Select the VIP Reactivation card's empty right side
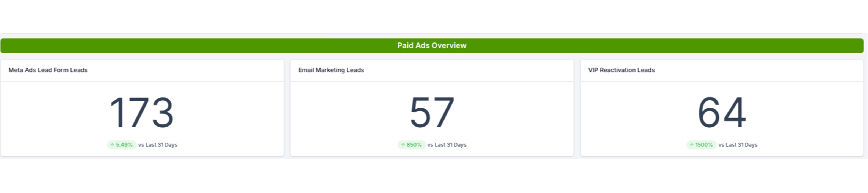 815,115
